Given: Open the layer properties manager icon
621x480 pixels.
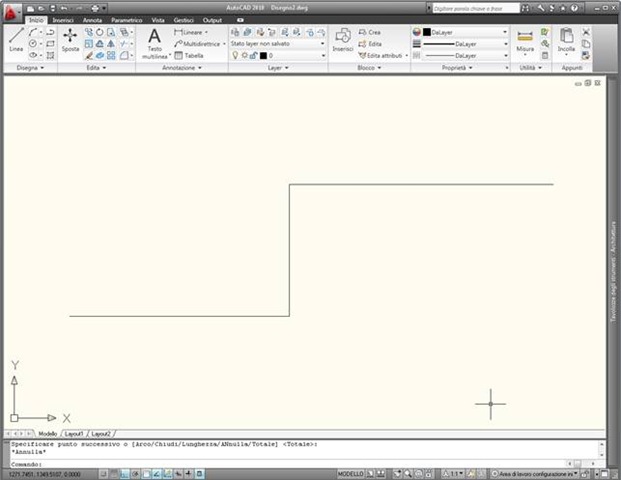Looking at the screenshot, I should [235, 32].
